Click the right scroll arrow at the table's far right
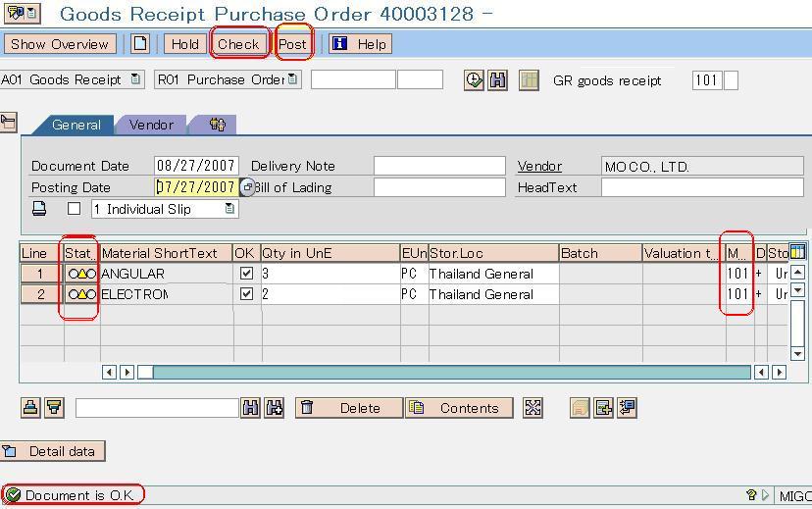812x509 pixels. 780,372
